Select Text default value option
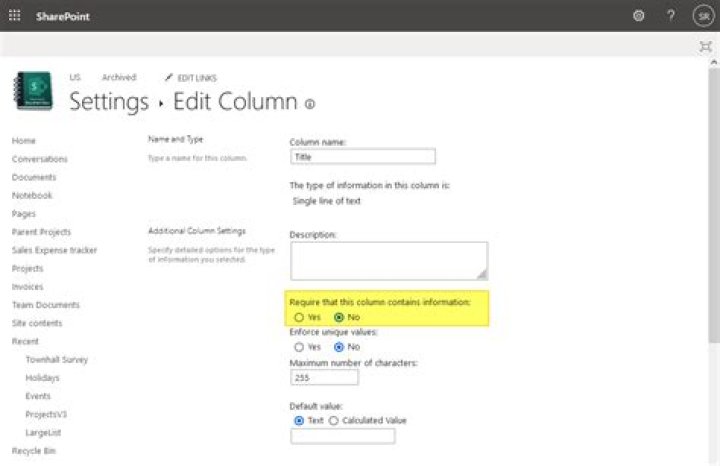This screenshot has height=466, width=720. [x=299, y=421]
